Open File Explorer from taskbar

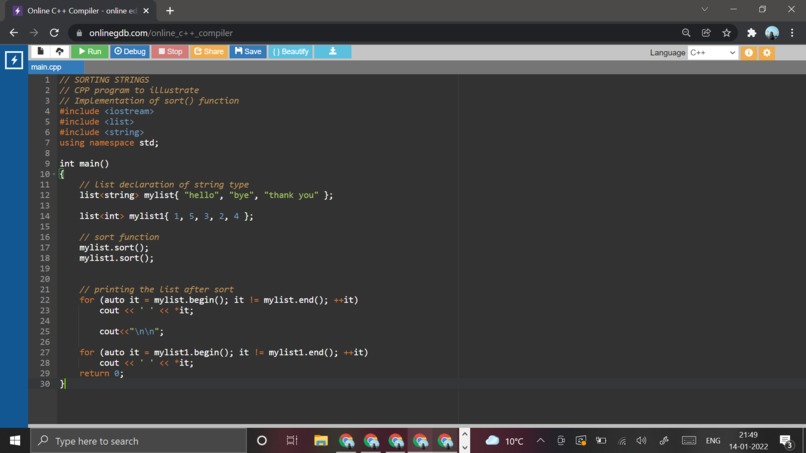(x=321, y=441)
